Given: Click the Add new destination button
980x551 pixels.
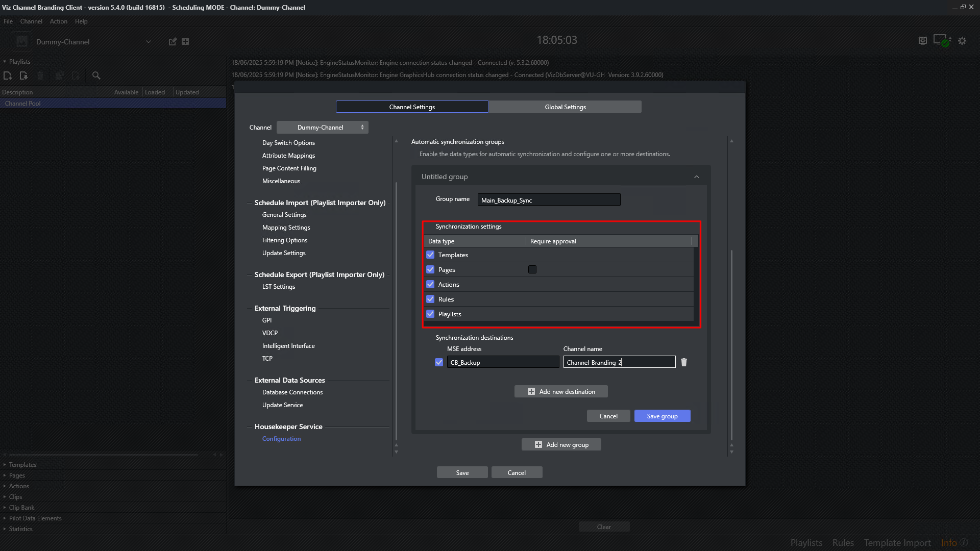Looking at the screenshot, I should 561,391.
